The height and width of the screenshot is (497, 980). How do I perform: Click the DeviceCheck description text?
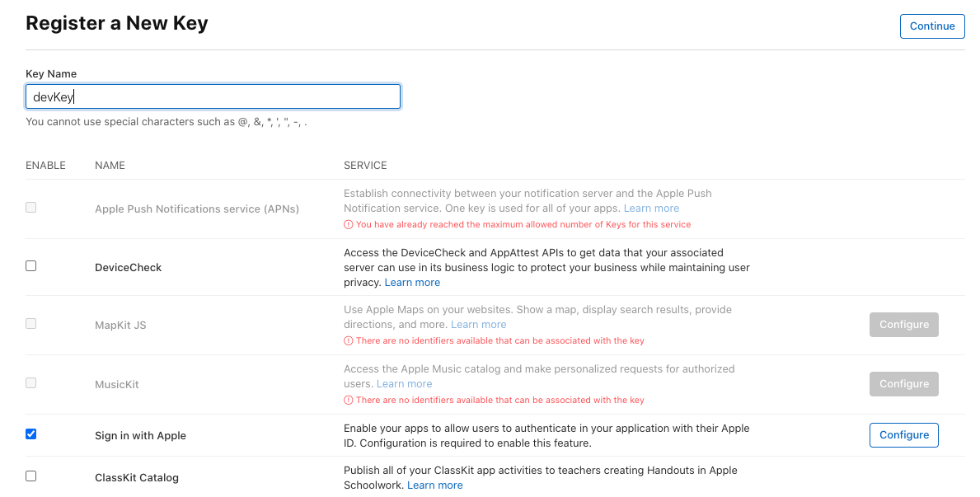[x=547, y=268]
